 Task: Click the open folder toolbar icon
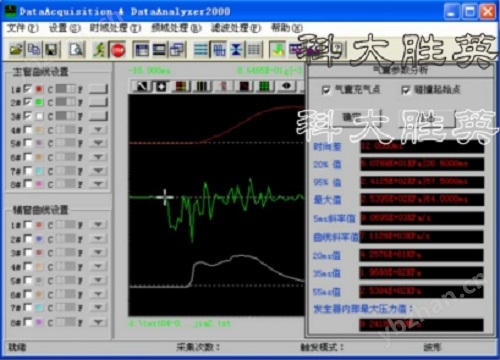click(x=16, y=50)
